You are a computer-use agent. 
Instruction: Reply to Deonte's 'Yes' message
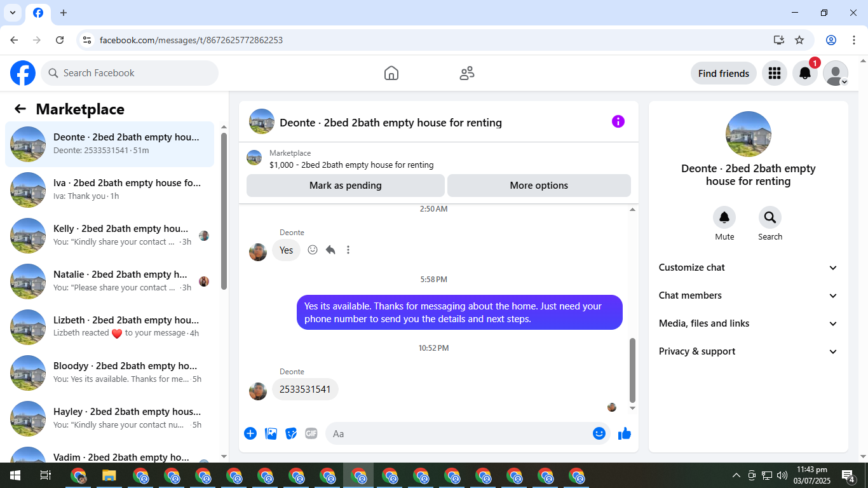330,250
